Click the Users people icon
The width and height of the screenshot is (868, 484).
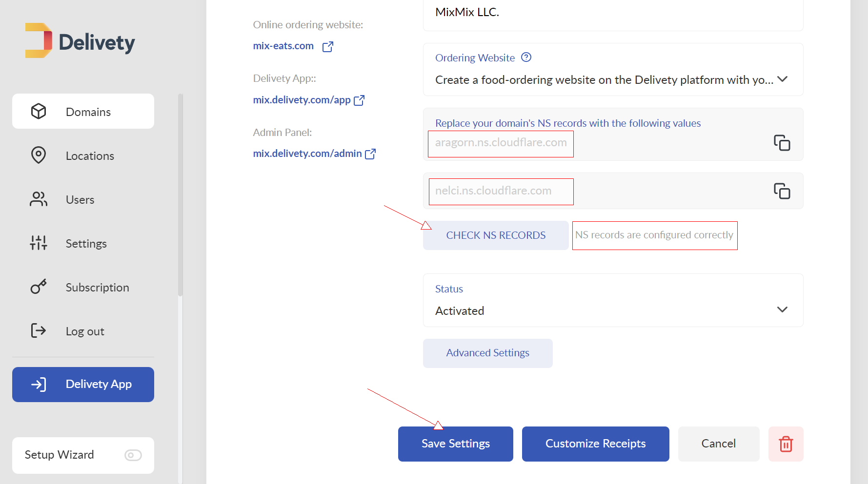(39, 199)
